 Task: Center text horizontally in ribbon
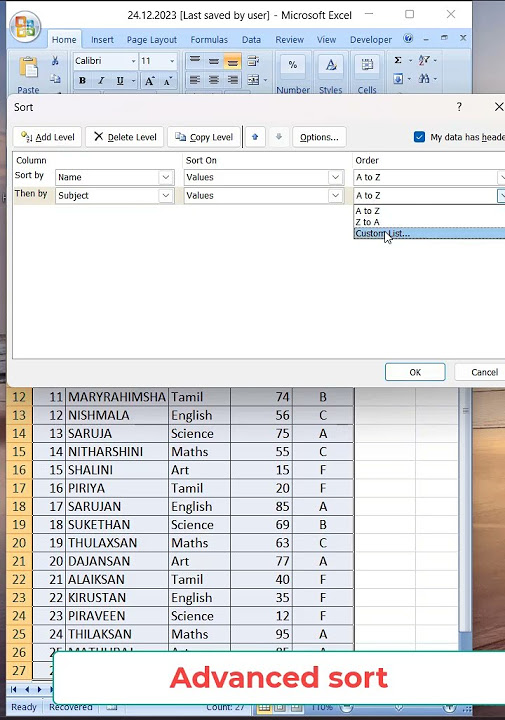tap(213, 80)
